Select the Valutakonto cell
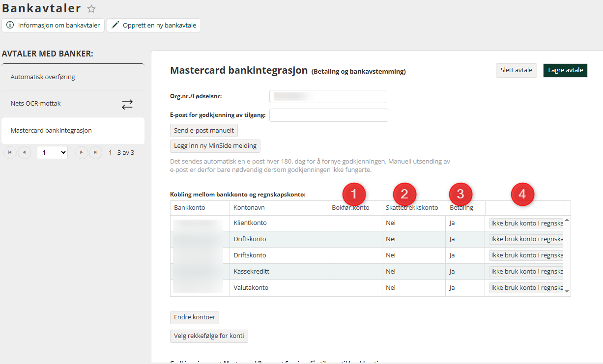Image resolution: width=603 pixels, height=364 pixels. [279, 288]
